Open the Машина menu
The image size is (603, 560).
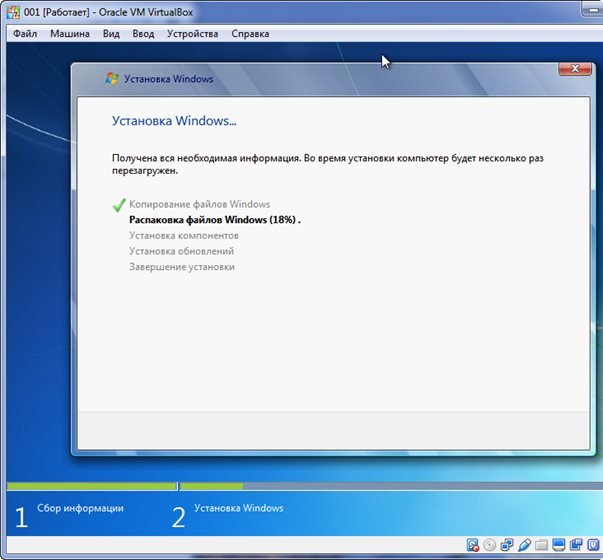coord(70,34)
